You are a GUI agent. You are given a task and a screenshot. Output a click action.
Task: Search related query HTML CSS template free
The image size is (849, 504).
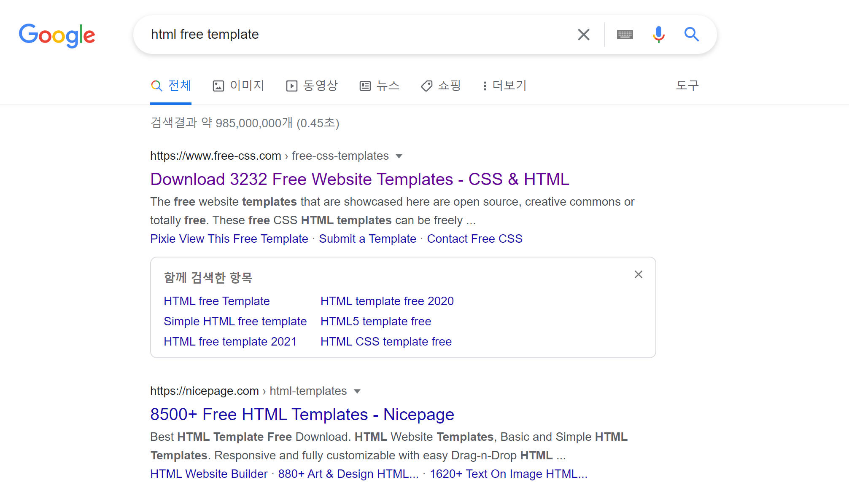[386, 342]
